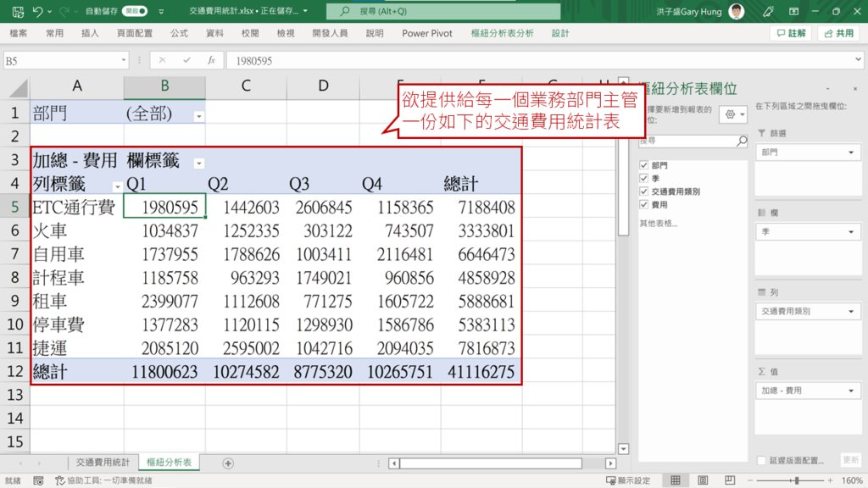Open the 樞紐分析表分析 ribbon tab
This screenshot has width=868, height=488.
502,33
